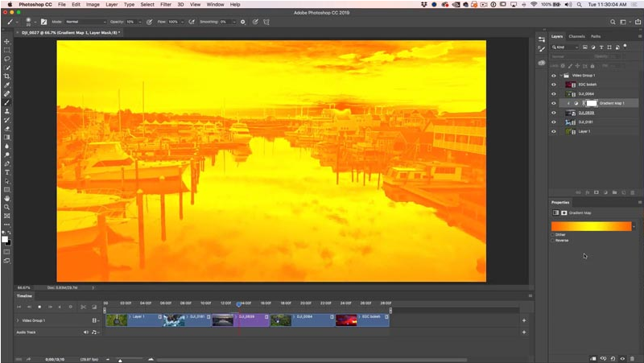Click the Timeline panel tab
The width and height of the screenshot is (644, 363).
pos(24,295)
